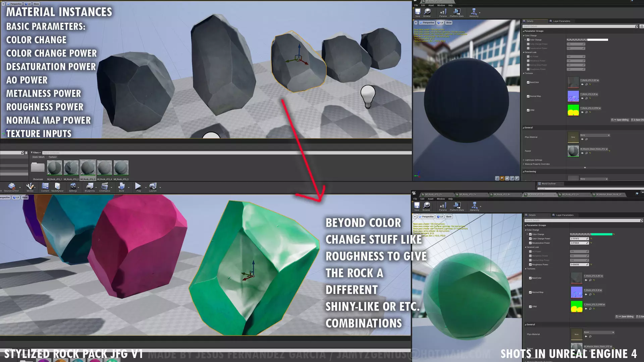The image size is (644, 362).
Task: Click Show button in top material preview viewport
Action: click(449, 23)
